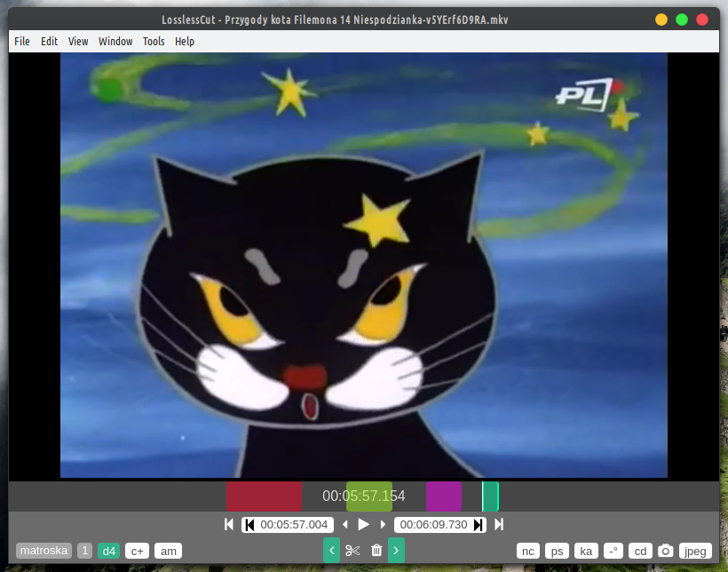Close LosslessCut with red button
This screenshot has height=572, width=728.
click(x=702, y=20)
